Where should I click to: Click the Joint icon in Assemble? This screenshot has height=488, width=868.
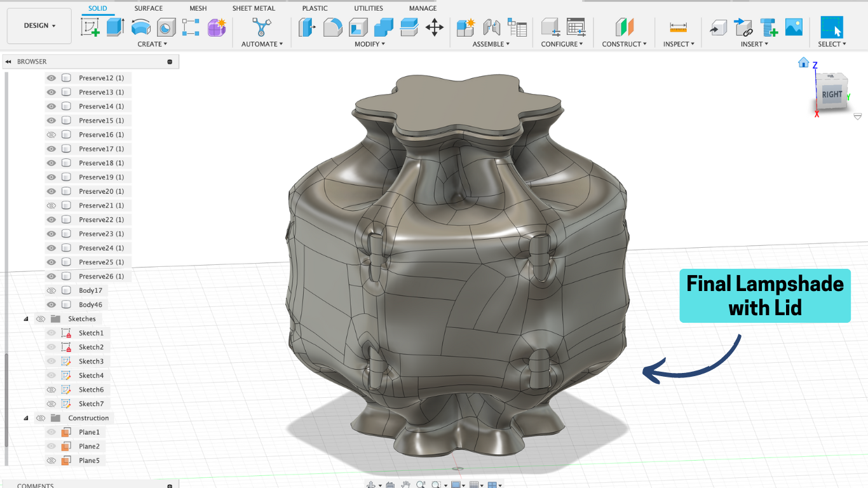point(491,27)
